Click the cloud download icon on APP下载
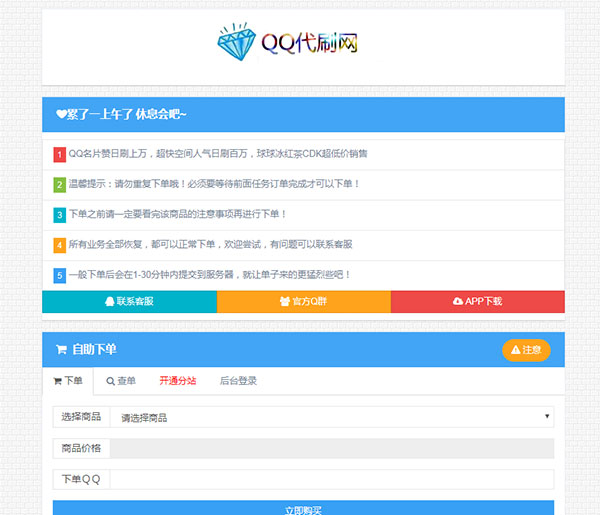The width and height of the screenshot is (600, 515). [x=458, y=301]
